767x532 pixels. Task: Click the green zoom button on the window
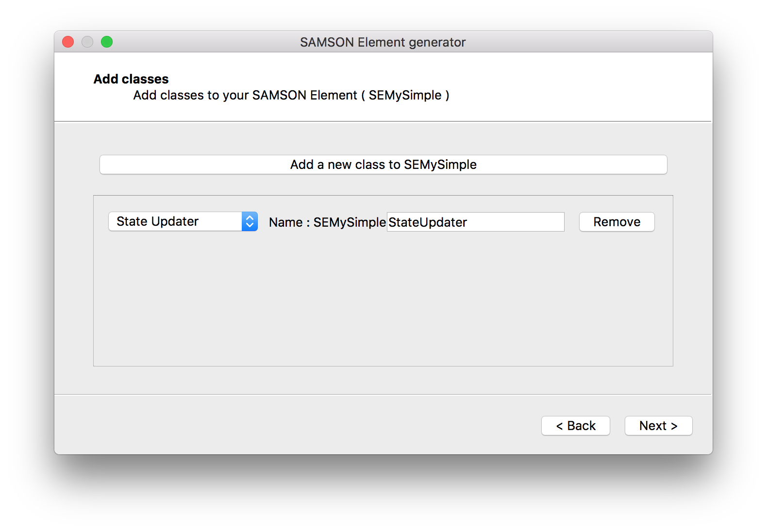[x=107, y=42]
